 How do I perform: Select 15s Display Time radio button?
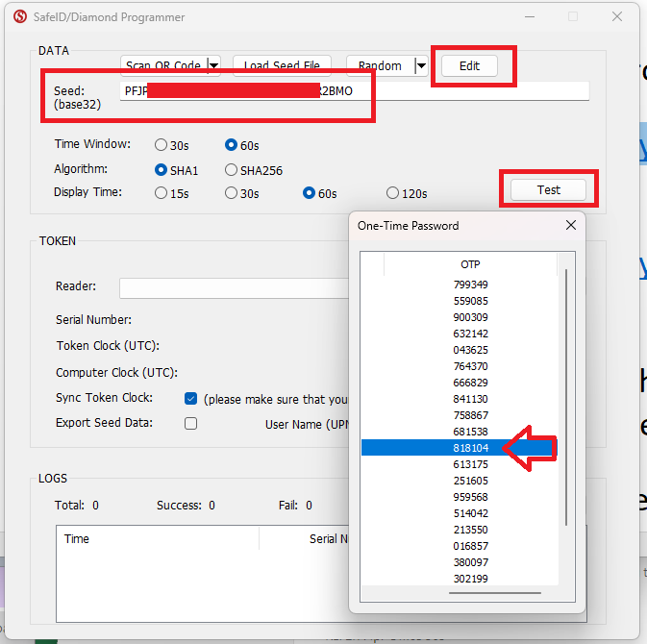click(161, 193)
